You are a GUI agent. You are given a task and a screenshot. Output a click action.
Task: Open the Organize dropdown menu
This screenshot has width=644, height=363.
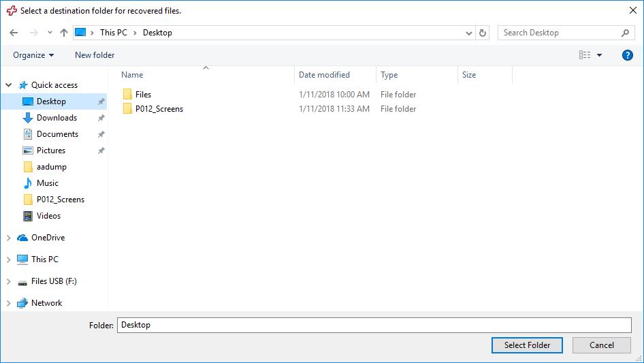click(x=33, y=55)
